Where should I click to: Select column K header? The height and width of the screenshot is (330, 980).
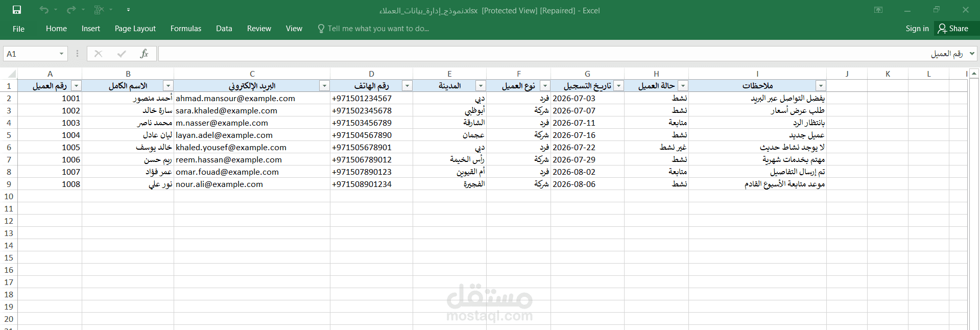(x=888, y=74)
